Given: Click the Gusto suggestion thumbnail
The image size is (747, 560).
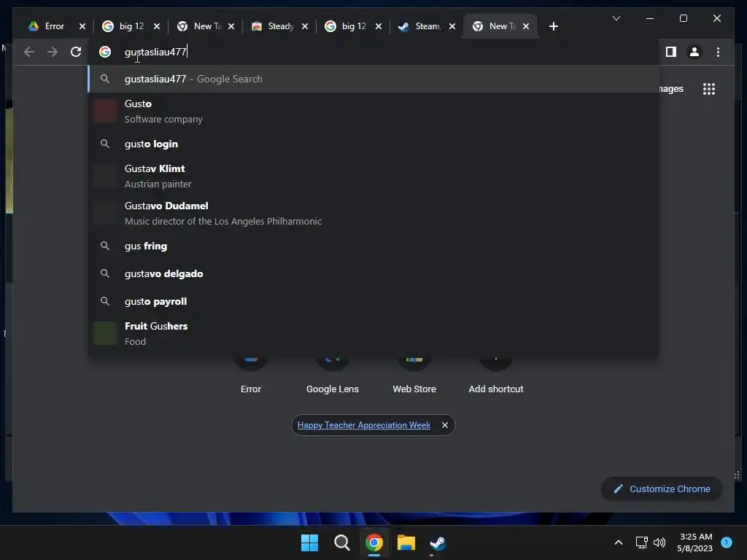Looking at the screenshot, I should click(105, 111).
